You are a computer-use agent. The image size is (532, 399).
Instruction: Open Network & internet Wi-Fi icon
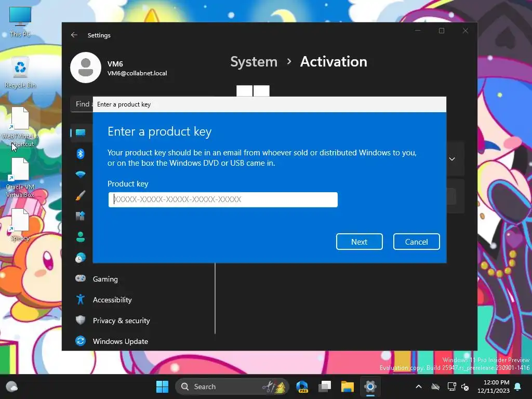81,175
